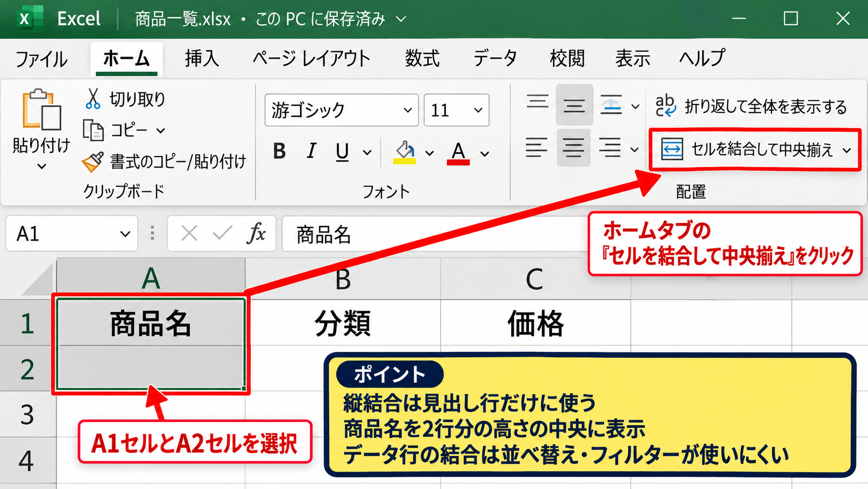Viewport: 868px width, 489px height.
Task: Toggle Bold formatting
Action: pos(279,152)
